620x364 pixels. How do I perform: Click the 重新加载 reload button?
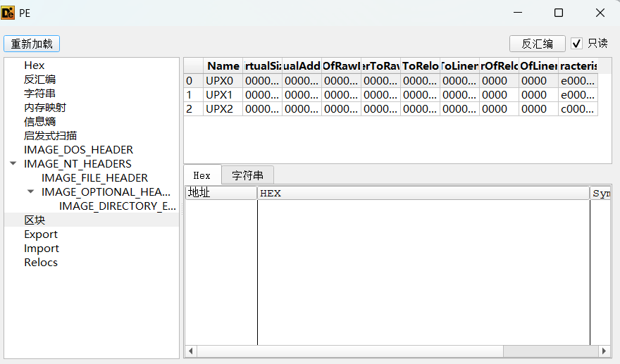(x=32, y=44)
